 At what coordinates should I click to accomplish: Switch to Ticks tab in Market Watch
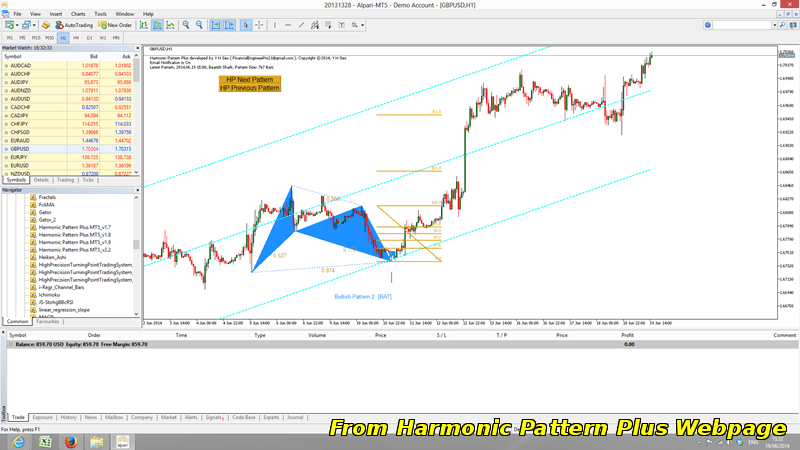88,180
